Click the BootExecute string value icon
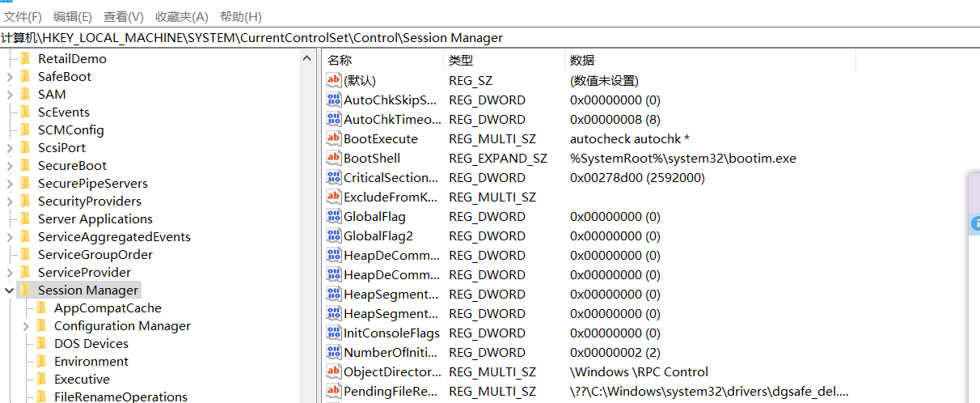The image size is (980, 403). (334, 138)
